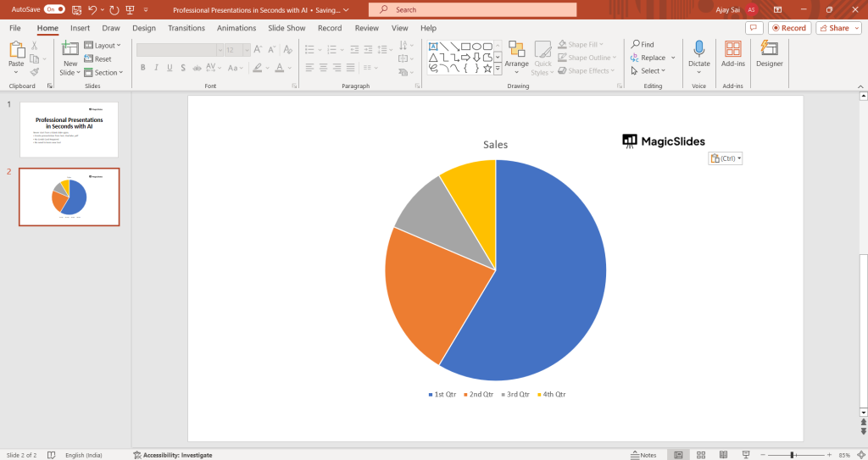
Task: Add a New Slide
Action: 70,58
